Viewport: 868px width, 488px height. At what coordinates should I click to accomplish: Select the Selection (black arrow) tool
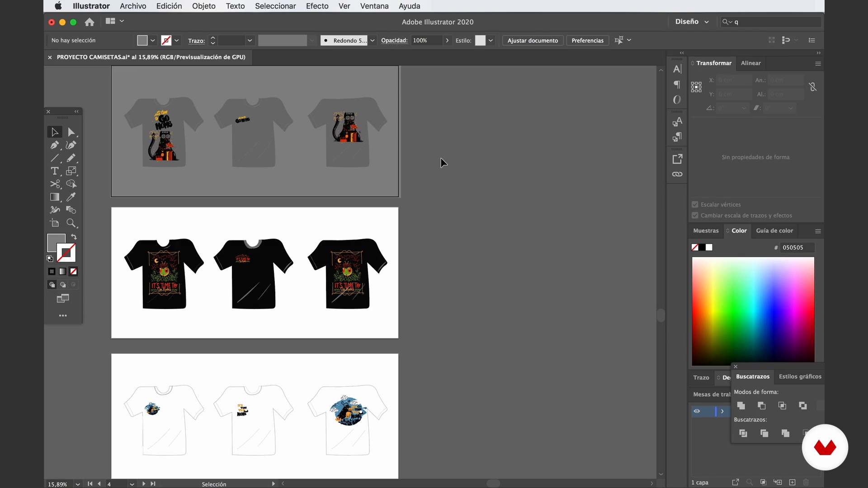point(55,132)
